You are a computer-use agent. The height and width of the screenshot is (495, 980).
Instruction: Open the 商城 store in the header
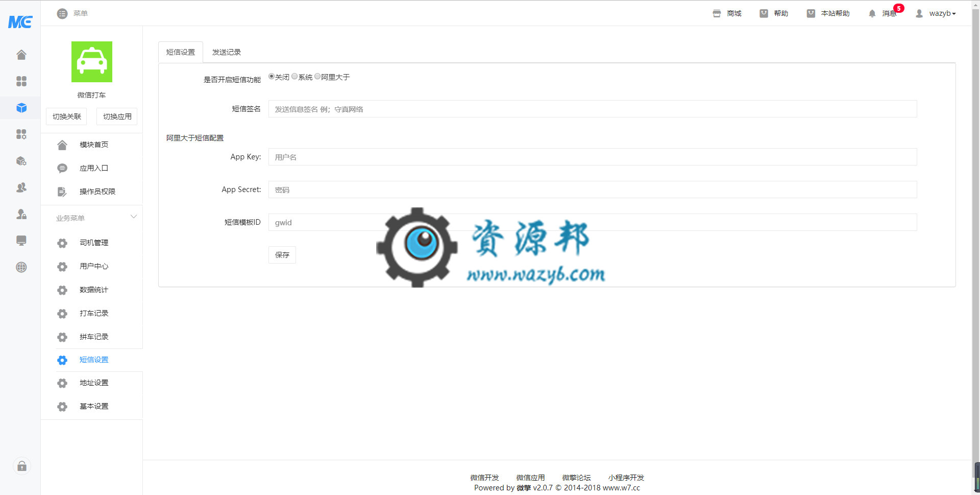727,13
